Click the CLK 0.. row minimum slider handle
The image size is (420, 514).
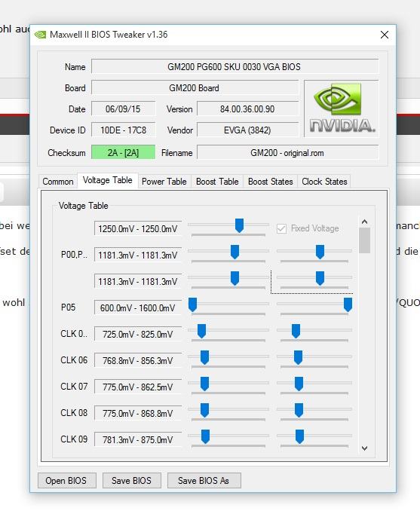(201, 331)
